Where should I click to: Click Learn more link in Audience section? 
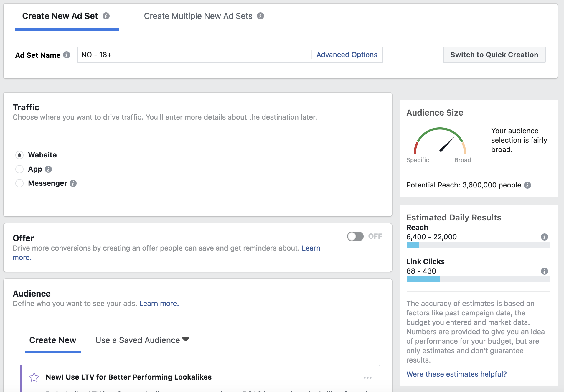(x=159, y=304)
